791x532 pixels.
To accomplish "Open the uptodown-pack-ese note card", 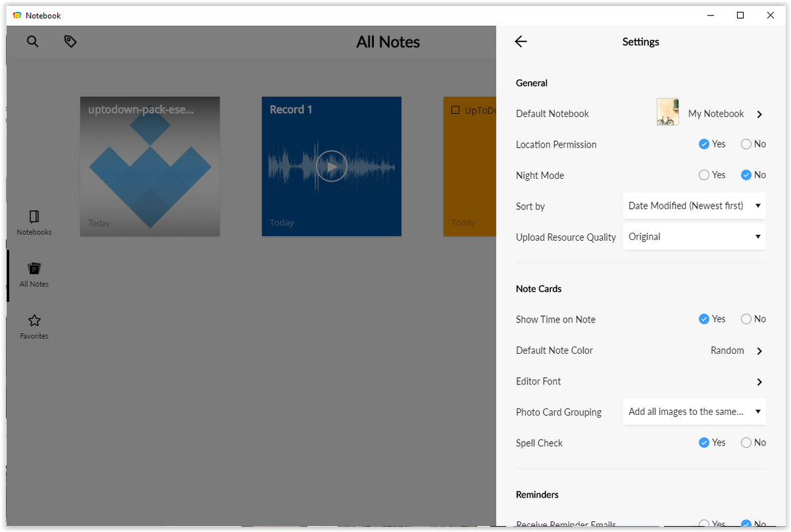I will (150, 166).
